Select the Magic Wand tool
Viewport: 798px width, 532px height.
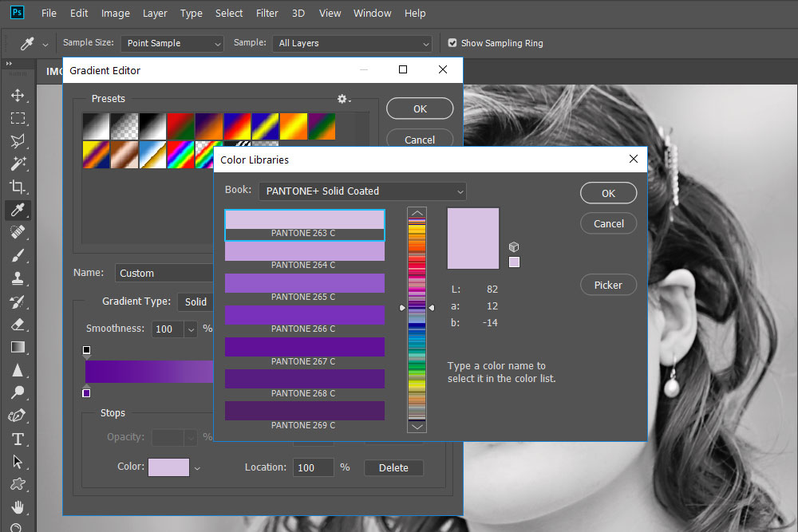click(18, 164)
